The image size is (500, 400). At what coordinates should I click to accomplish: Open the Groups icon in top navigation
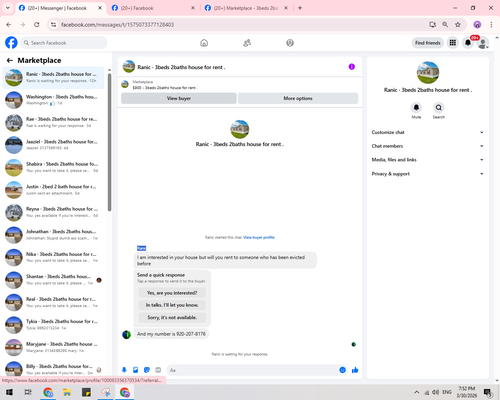coord(290,43)
